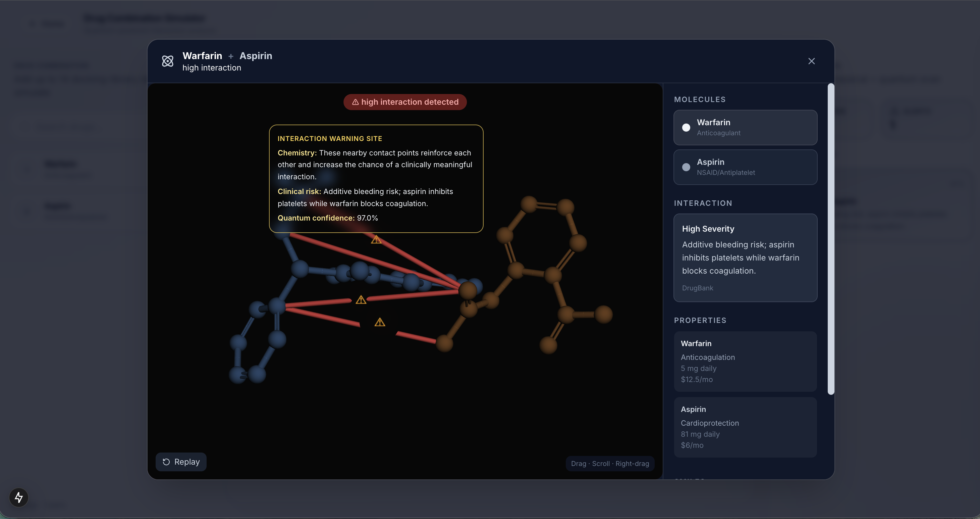Click the High Severity interaction card
The image size is (980, 519).
pyautogui.click(x=745, y=257)
